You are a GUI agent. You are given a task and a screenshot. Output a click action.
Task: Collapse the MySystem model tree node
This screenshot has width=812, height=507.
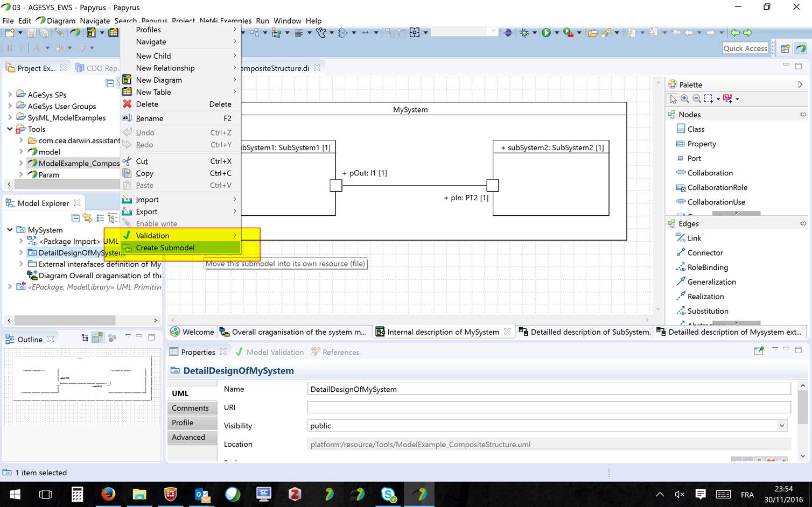(10, 230)
